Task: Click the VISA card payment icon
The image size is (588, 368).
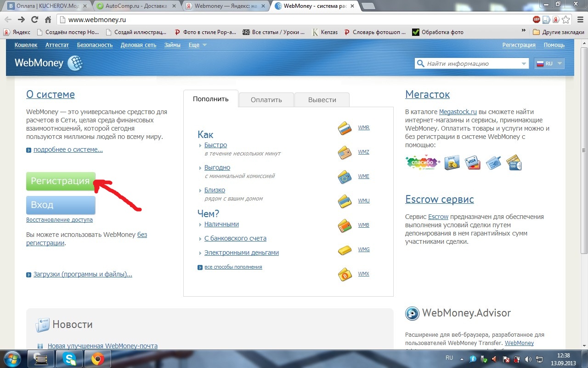Action: [472, 163]
